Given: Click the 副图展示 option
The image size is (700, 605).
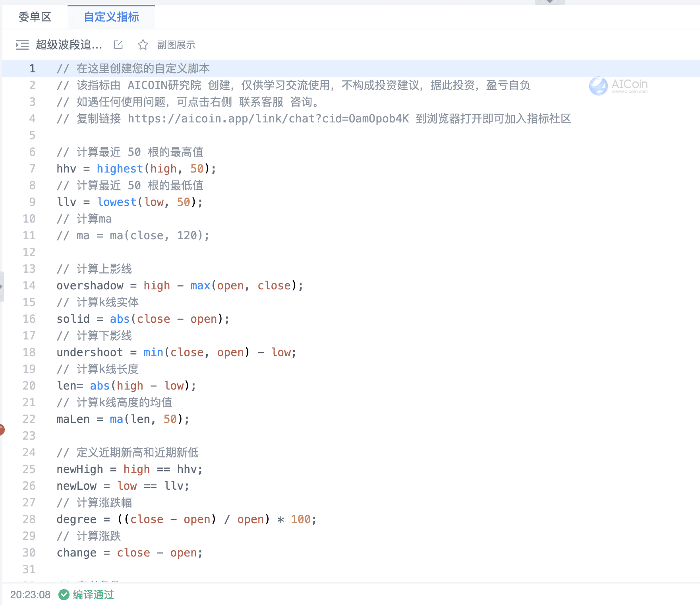Looking at the screenshot, I should pyautogui.click(x=176, y=45).
